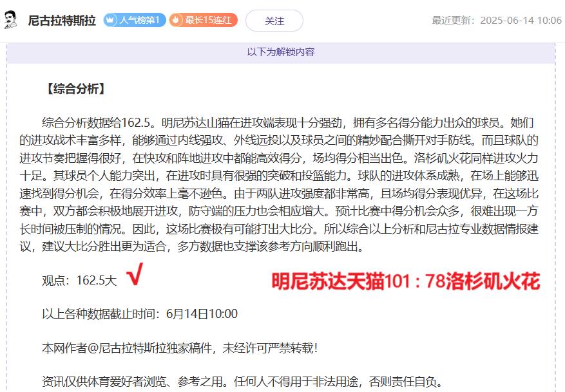Click crown icon in 人气榜第1 badge

pos(110,20)
